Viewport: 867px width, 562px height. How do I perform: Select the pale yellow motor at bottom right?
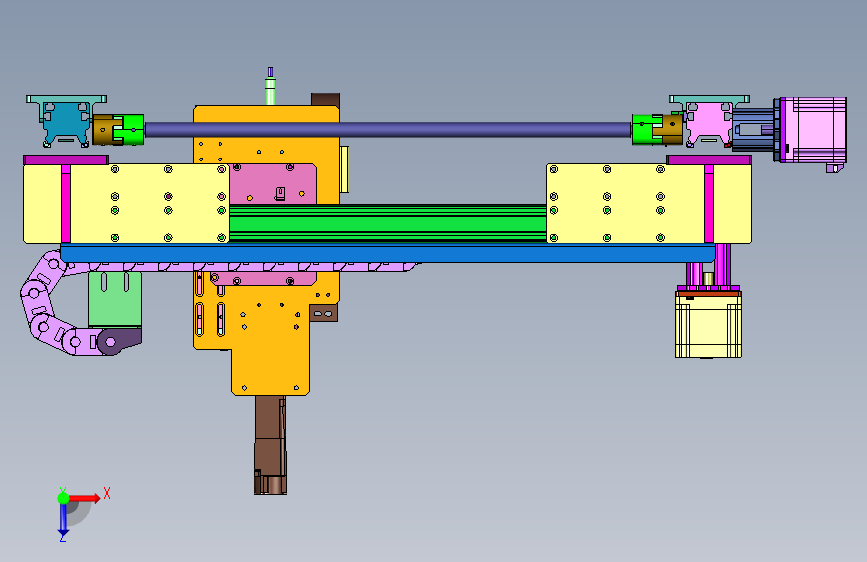click(708, 325)
